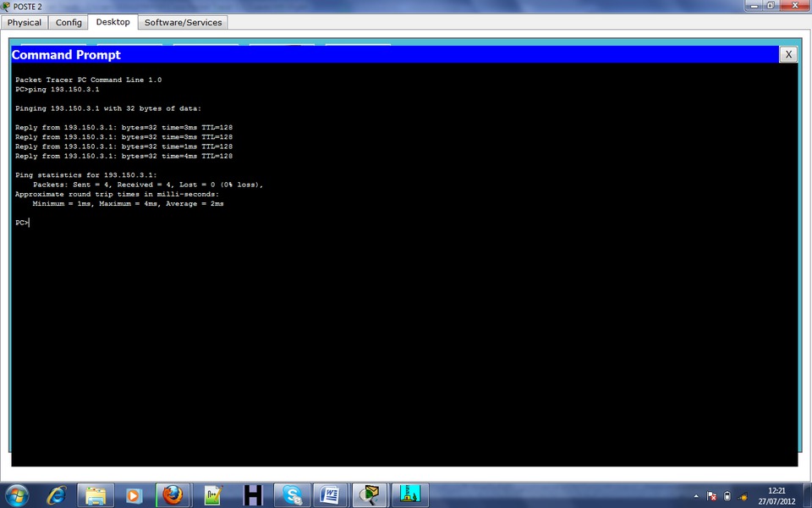Click the Command Prompt blue title bar
812x508 pixels.
point(395,54)
